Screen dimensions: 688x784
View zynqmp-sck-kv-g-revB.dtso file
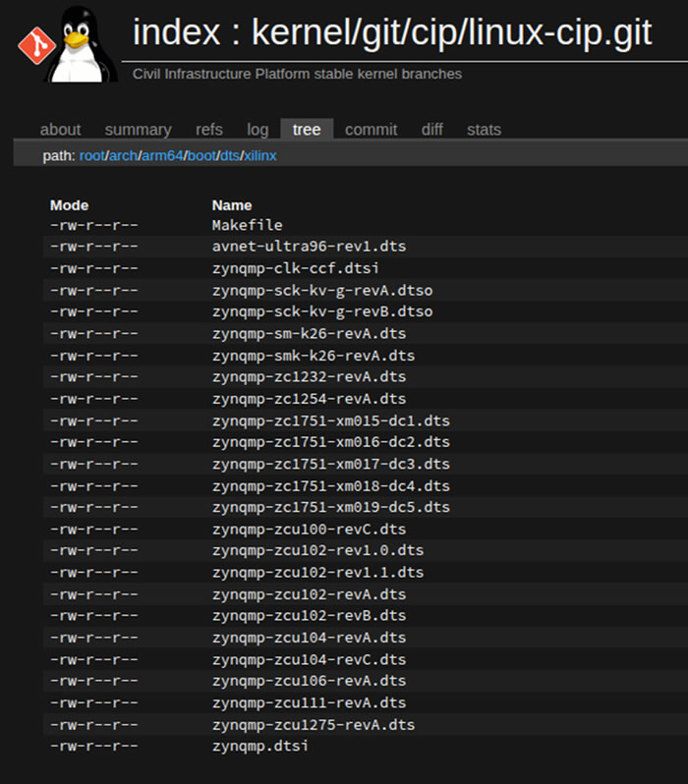pyautogui.click(x=322, y=311)
